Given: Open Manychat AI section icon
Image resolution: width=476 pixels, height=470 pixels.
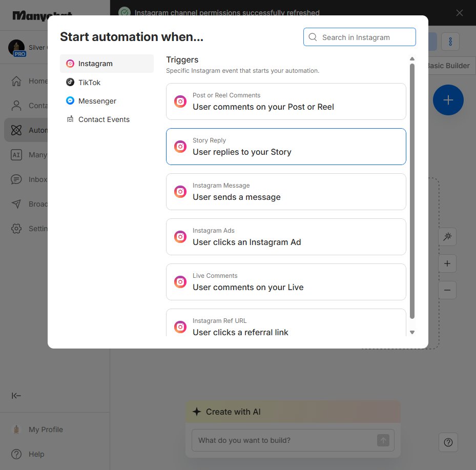Looking at the screenshot, I should [16, 155].
